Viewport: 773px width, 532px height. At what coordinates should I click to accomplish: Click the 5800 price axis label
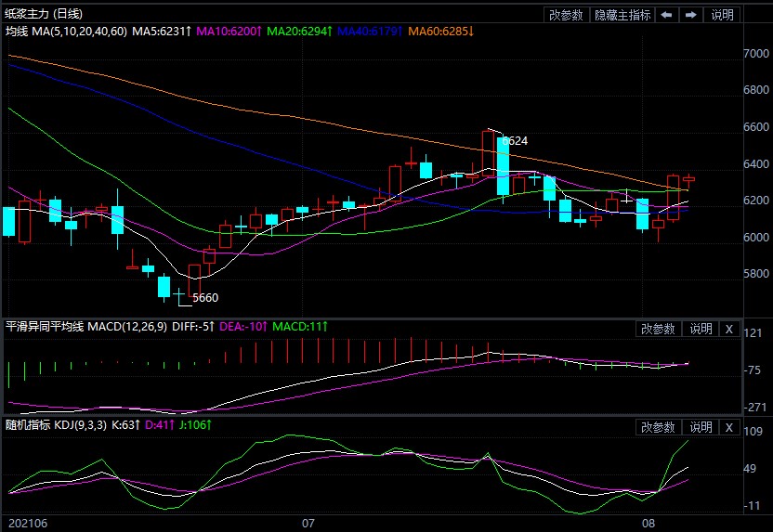click(x=756, y=273)
